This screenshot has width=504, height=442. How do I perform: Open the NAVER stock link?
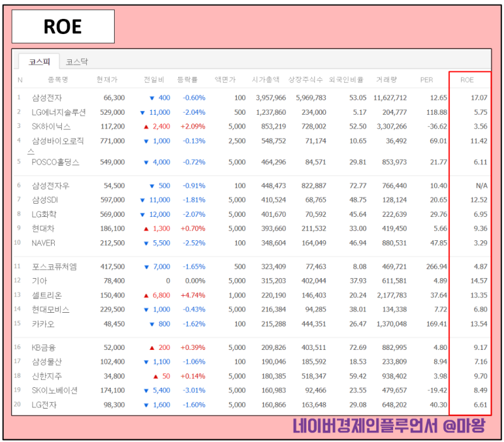tap(43, 243)
